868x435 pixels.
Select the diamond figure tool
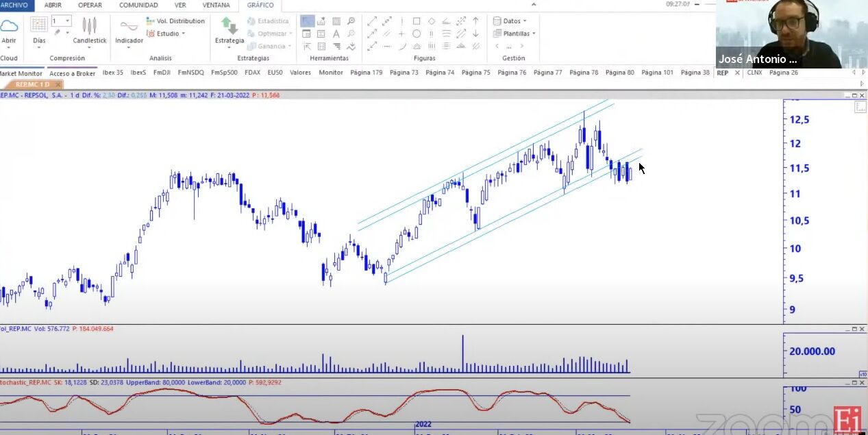[432, 21]
